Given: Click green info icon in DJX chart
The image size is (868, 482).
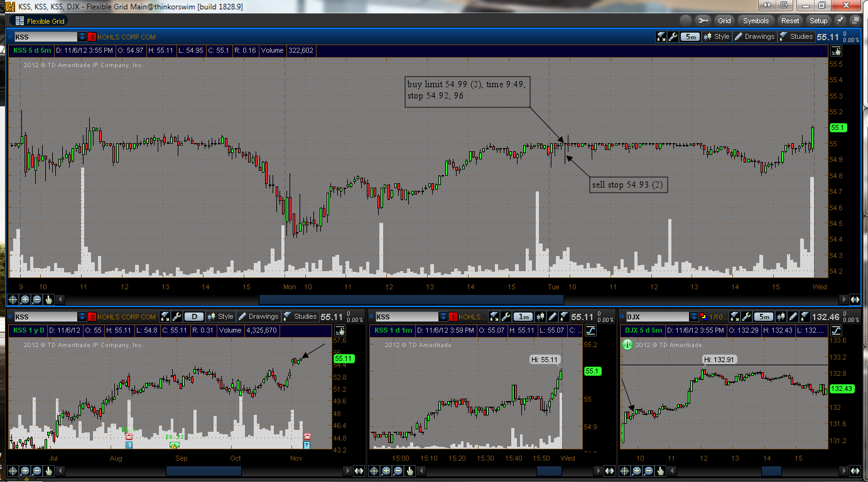Looking at the screenshot, I should [627, 345].
